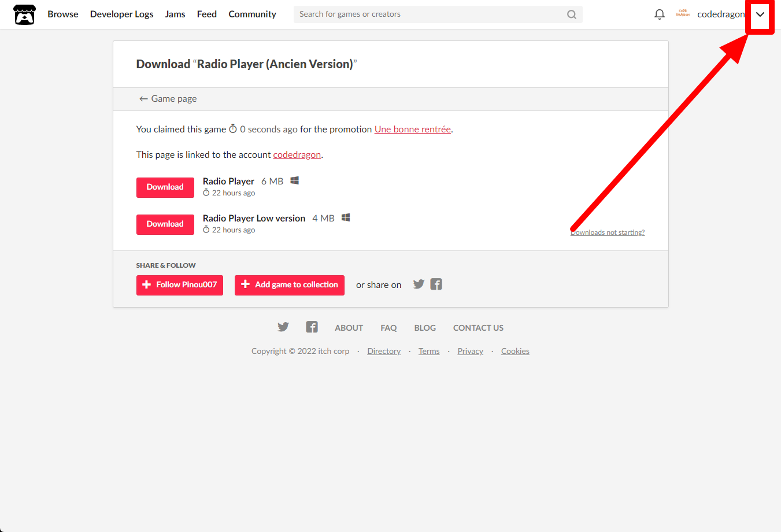Click the 'Radio Player Low version' file name

[254, 218]
